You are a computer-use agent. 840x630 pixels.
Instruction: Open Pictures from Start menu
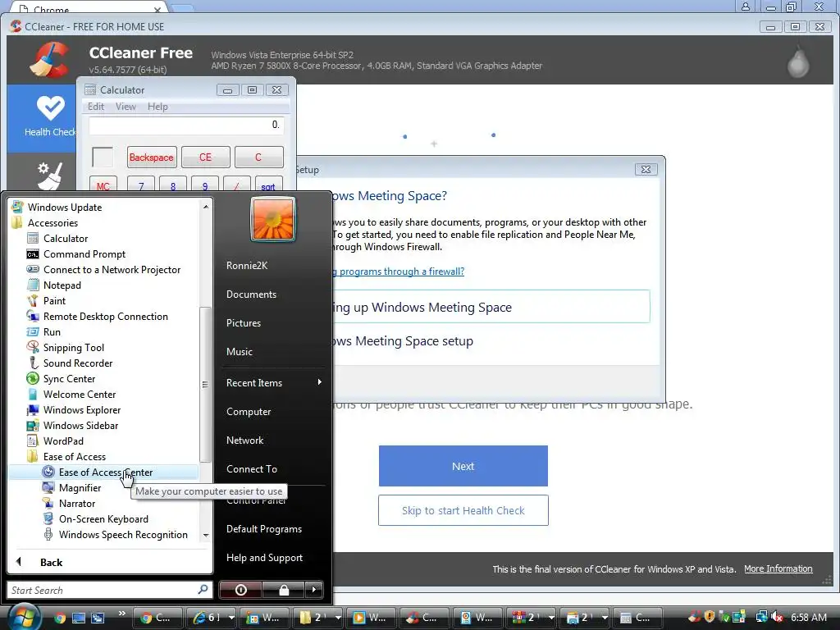[243, 323]
